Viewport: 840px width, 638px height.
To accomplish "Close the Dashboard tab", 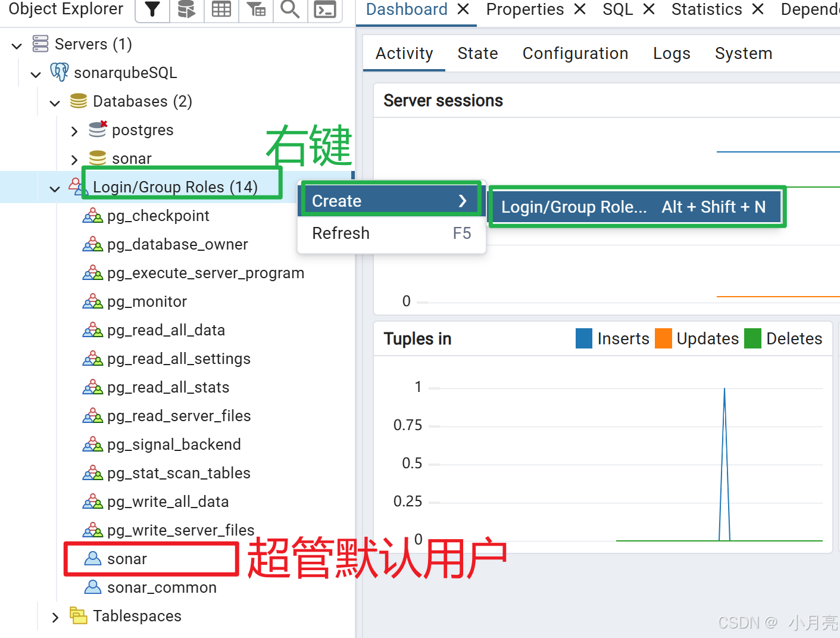I will (x=463, y=9).
